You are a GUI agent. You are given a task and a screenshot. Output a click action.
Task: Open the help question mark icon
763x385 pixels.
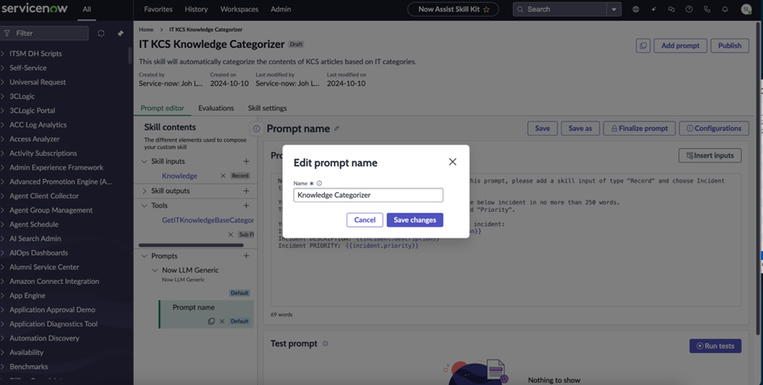(x=689, y=9)
